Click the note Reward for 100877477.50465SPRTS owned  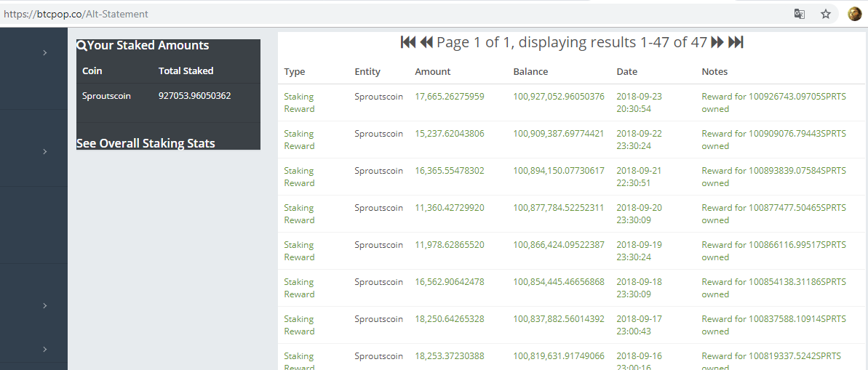click(x=774, y=214)
